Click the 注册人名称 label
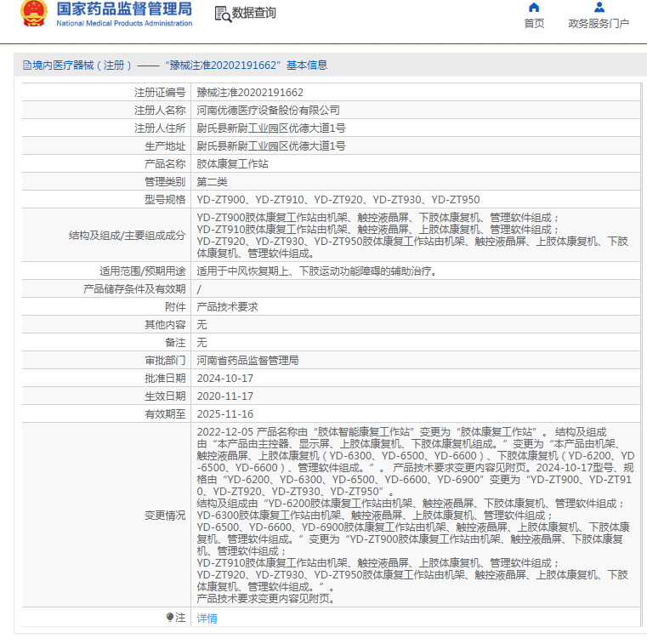This screenshot has height=644, width=647. coord(160,111)
